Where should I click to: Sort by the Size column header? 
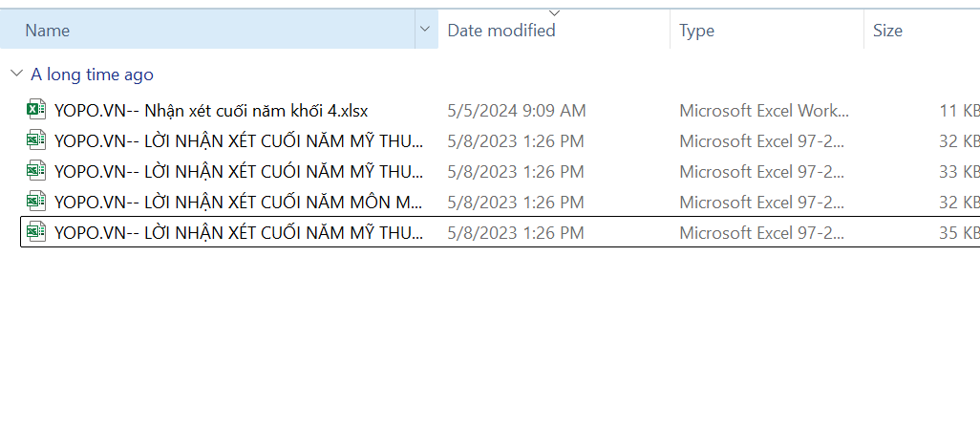click(x=887, y=31)
